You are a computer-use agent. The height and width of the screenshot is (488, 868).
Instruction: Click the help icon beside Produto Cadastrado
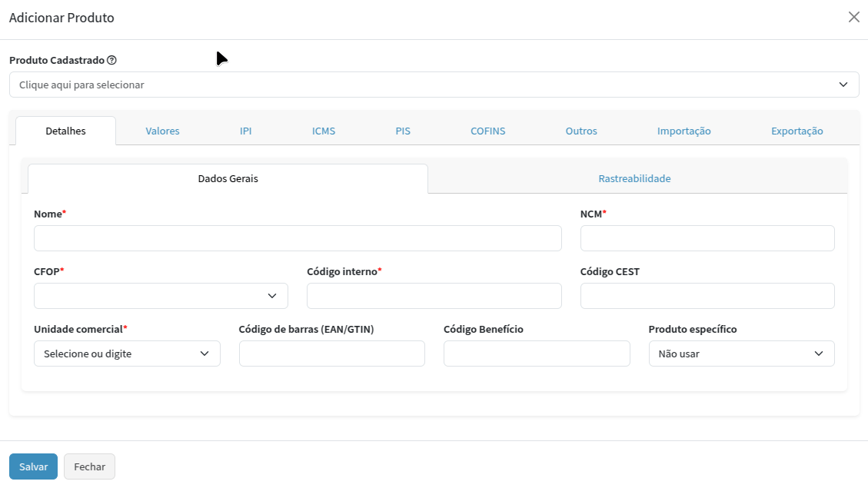111,60
